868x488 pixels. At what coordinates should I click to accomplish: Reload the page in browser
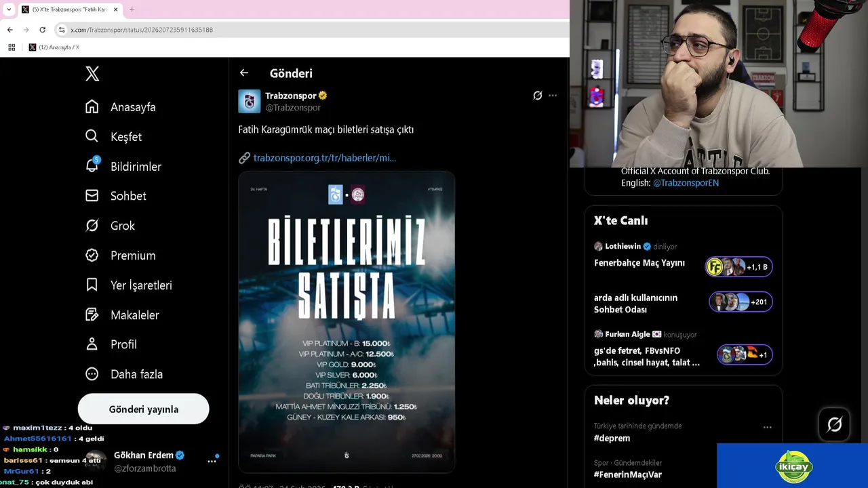(x=43, y=30)
